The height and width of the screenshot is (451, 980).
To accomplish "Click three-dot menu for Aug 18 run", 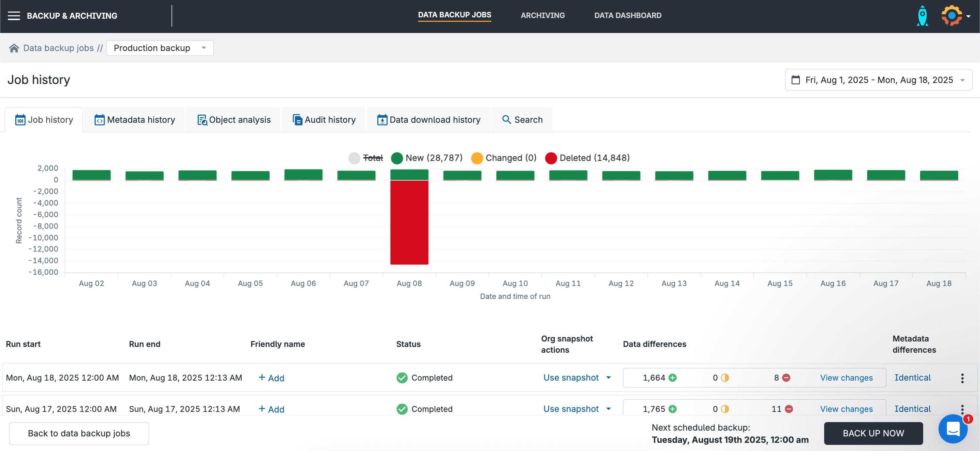I will (x=962, y=378).
